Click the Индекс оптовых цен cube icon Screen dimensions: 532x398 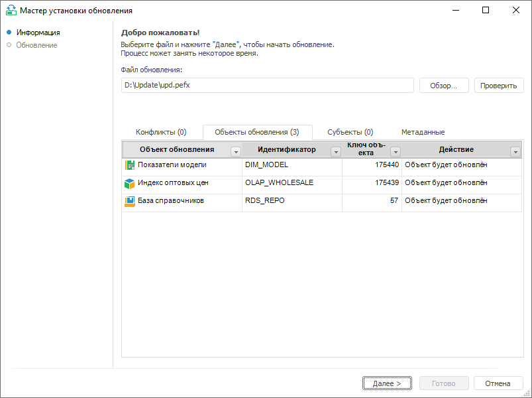pos(129,182)
